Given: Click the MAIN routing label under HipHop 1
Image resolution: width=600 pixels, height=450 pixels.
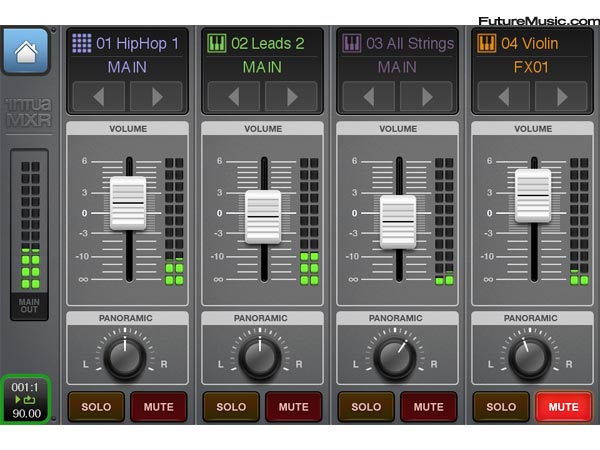Looking at the screenshot, I should 127,67.
